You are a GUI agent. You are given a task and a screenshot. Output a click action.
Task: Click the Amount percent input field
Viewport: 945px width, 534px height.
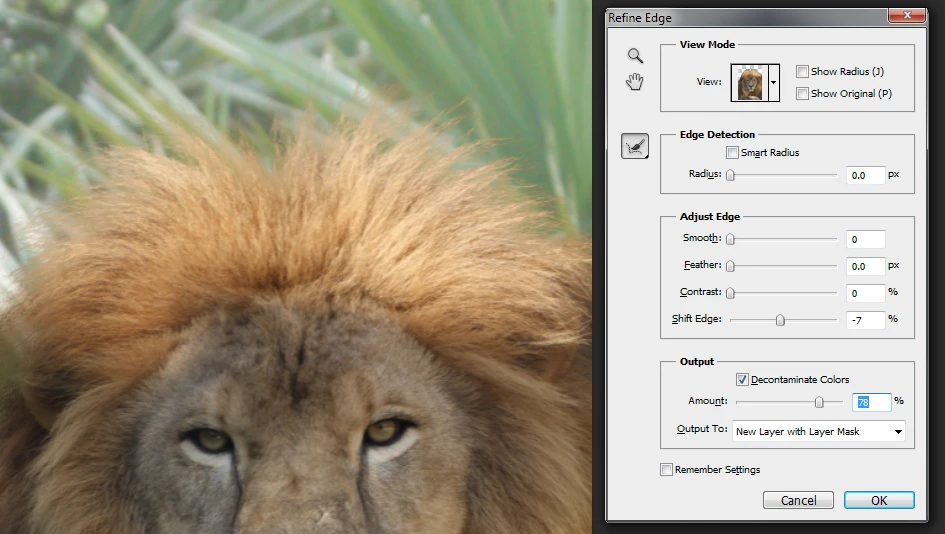click(871, 402)
